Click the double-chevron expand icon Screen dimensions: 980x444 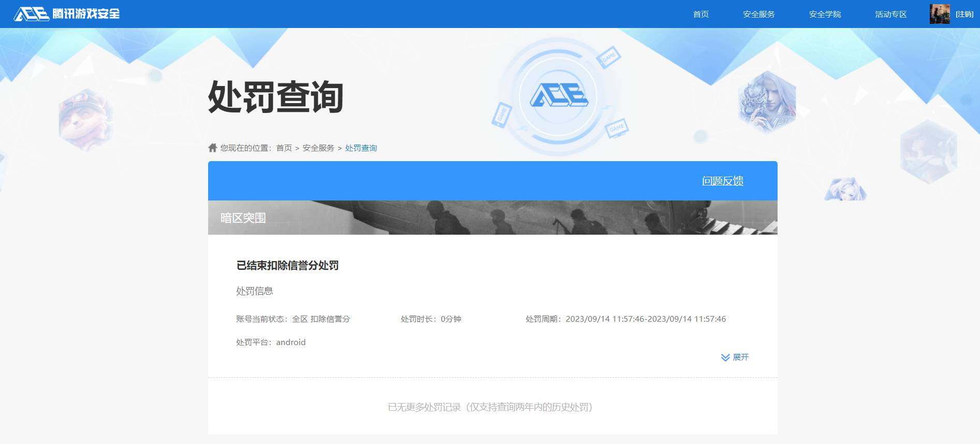pos(725,357)
